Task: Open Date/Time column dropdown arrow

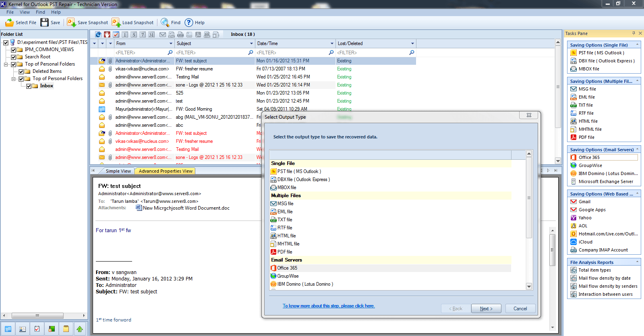Action: (x=332, y=43)
